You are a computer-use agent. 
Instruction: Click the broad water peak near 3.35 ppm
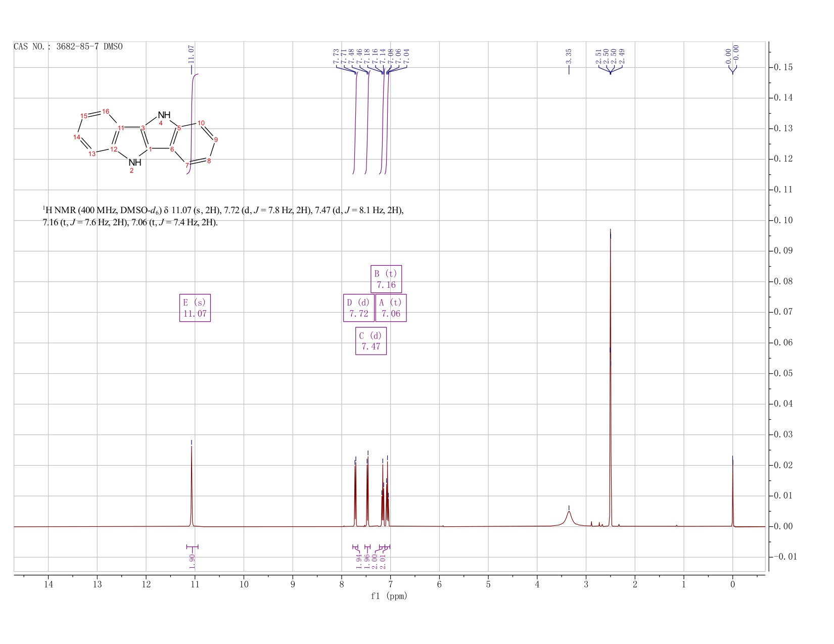point(569,518)
